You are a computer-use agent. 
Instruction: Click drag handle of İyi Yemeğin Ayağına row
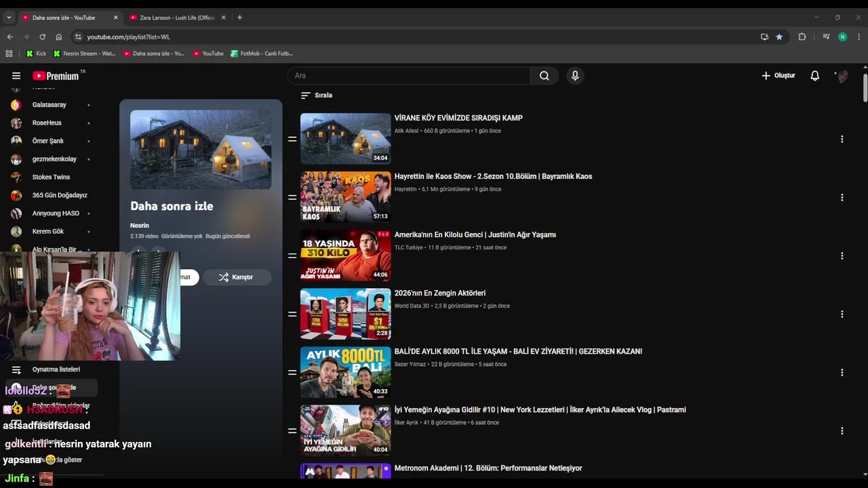coord(292,430)
